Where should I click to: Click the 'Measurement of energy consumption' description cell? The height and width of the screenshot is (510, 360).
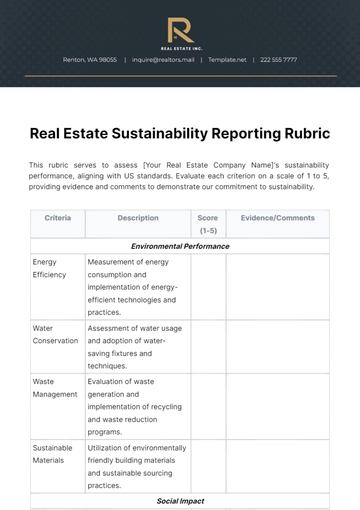click(138, 287)
